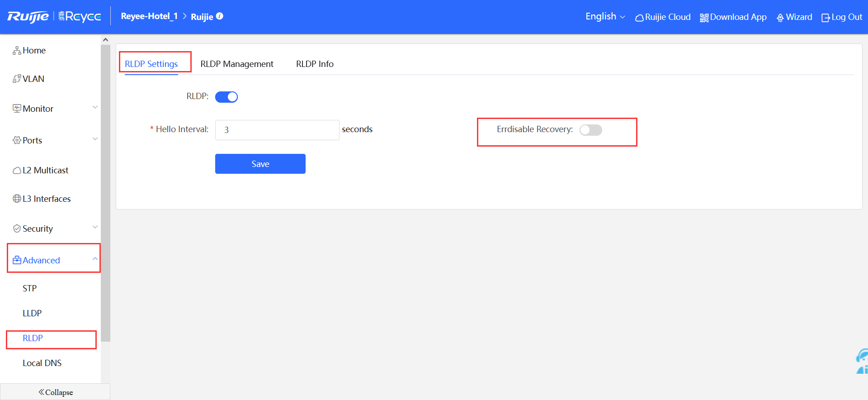Switch to the RLDP Info tab
868x400 pixels.
(315, 64)
